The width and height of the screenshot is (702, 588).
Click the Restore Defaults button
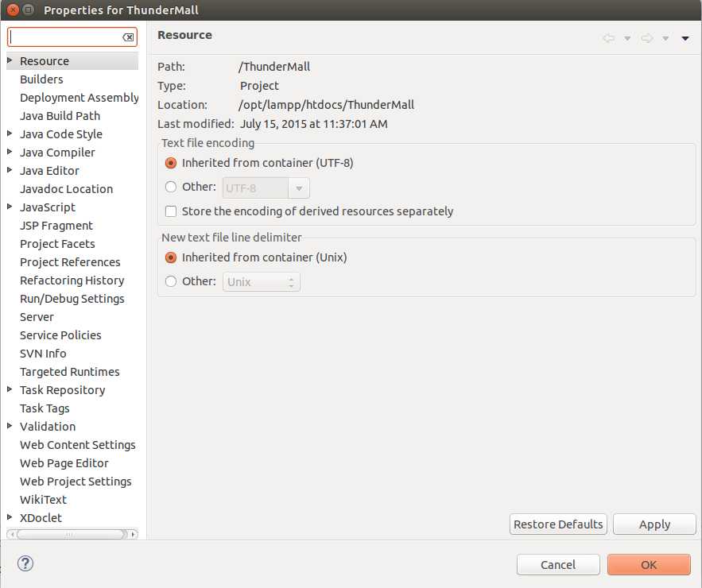coord(558,524)
